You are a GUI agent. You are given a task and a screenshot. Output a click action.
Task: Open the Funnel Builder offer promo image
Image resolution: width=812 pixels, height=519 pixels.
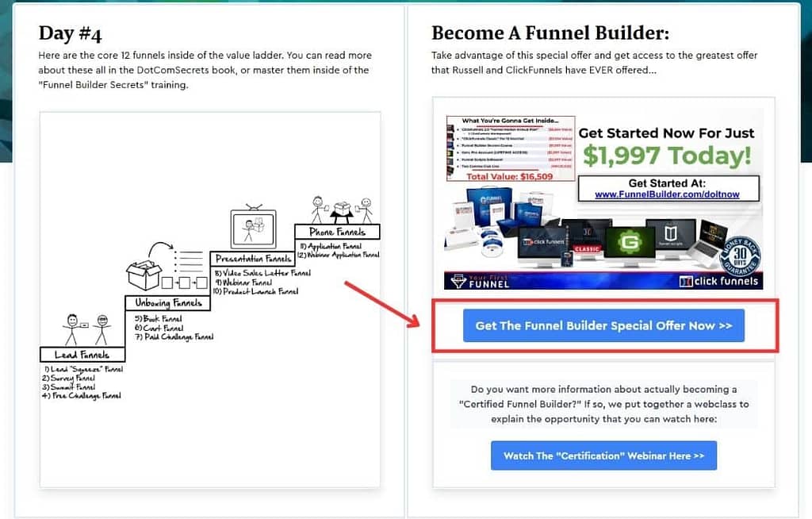coord(603,198)
